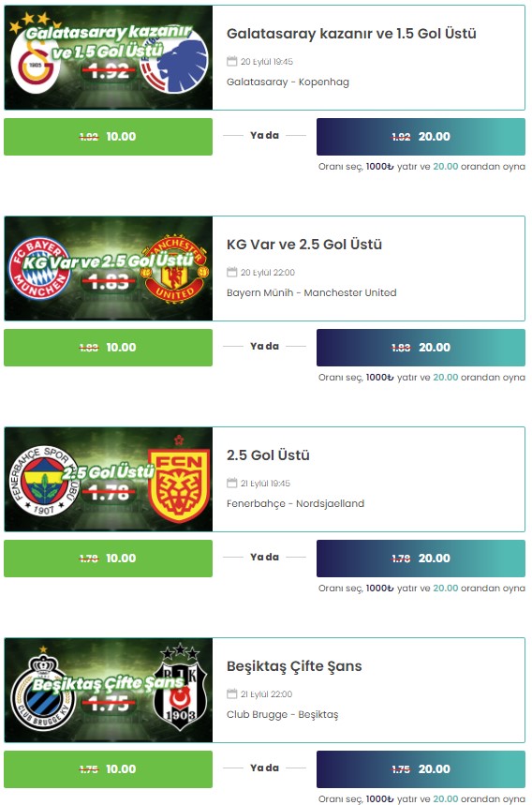Pick green 10.00 odds for Fenerbahçe match
Viewport: 532px width, 805px height.
pyautogui.click(x=109, y=559)
